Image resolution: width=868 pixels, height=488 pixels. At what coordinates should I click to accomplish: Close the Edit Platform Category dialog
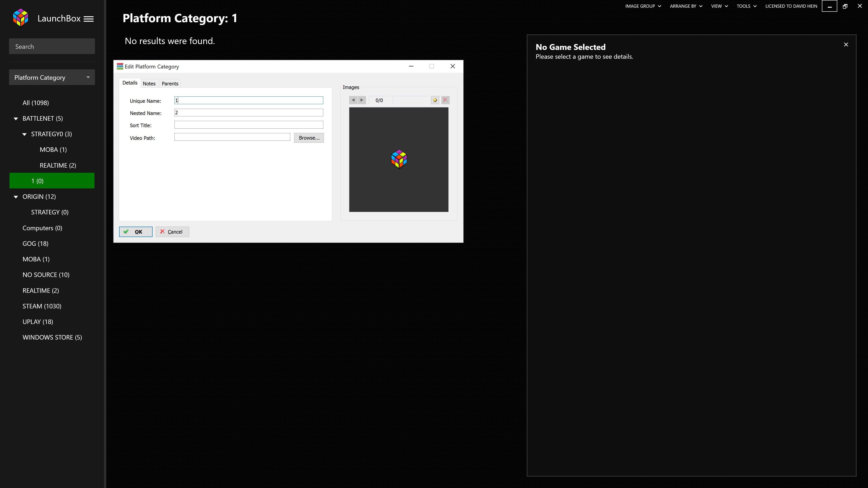click(453, 66)
